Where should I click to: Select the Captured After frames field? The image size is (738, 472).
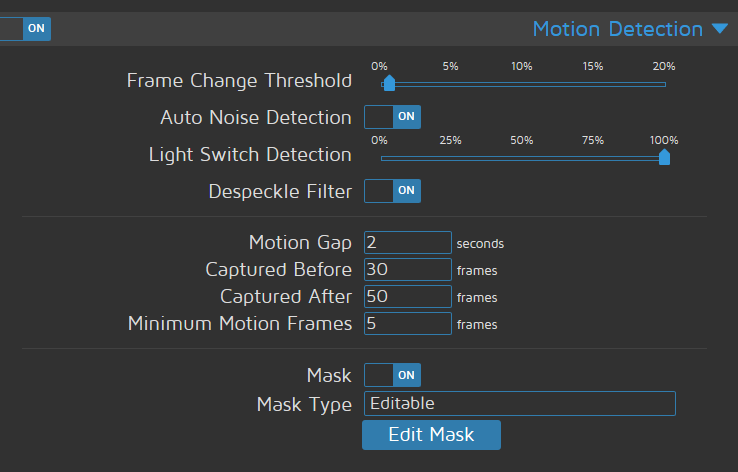[408, 297]
